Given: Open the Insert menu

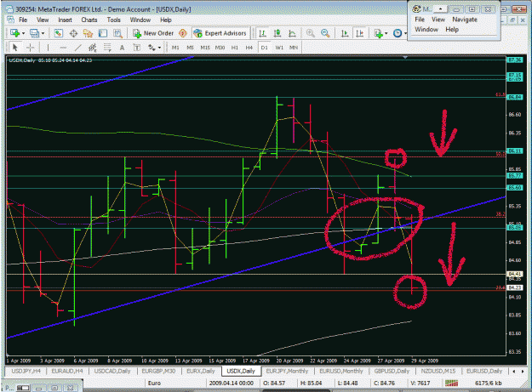Looking at the screenshot, I should coord(65,20).
